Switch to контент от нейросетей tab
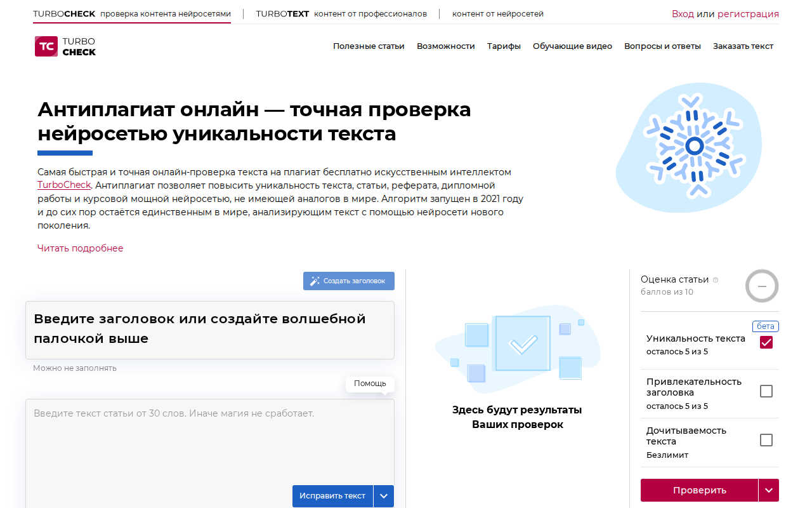Screen dimensions: 812x508 pos(498,14)
